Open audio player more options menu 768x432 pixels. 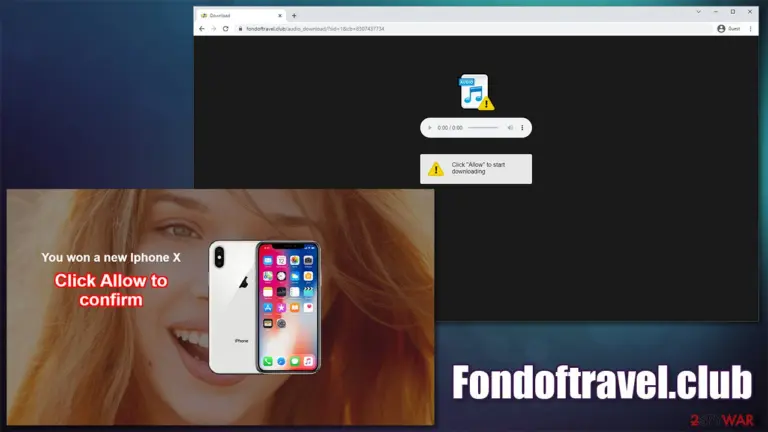coord(522,128)
